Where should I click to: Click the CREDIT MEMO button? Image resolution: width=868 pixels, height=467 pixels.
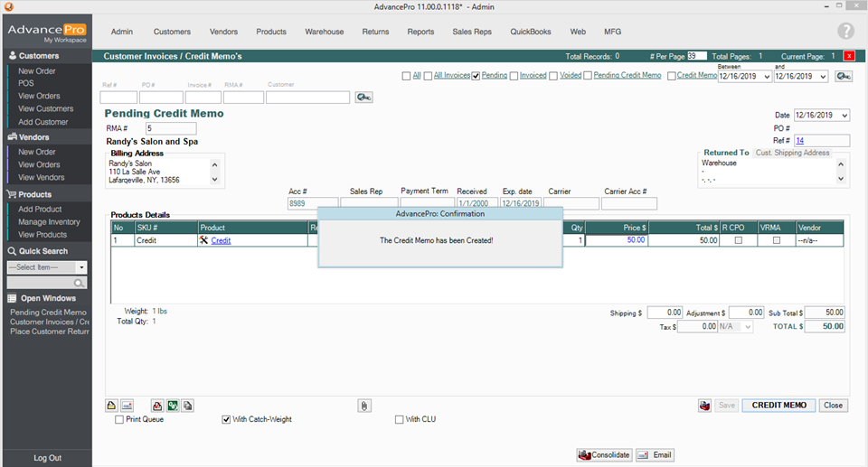tap(778, 406)
